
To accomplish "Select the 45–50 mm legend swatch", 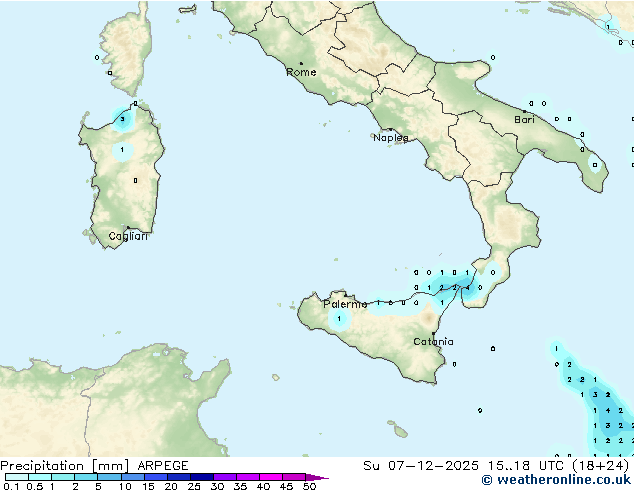I will click(x=294, y=477).
